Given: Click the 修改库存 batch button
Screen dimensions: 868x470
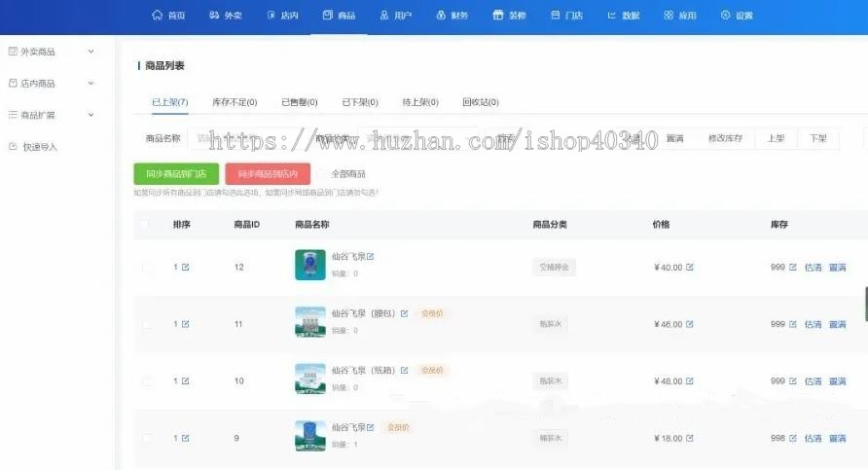Looking at the screenshot, I should point(725,138).
